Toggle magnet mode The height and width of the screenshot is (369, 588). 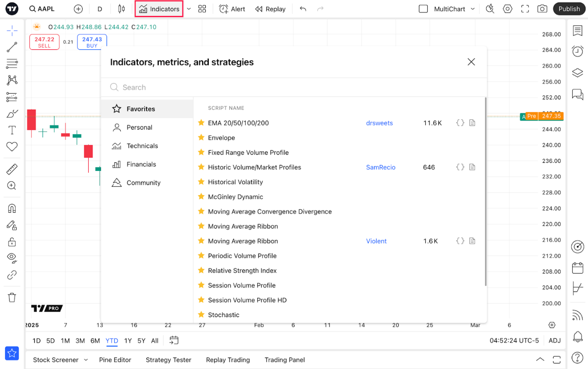point(12,208)
